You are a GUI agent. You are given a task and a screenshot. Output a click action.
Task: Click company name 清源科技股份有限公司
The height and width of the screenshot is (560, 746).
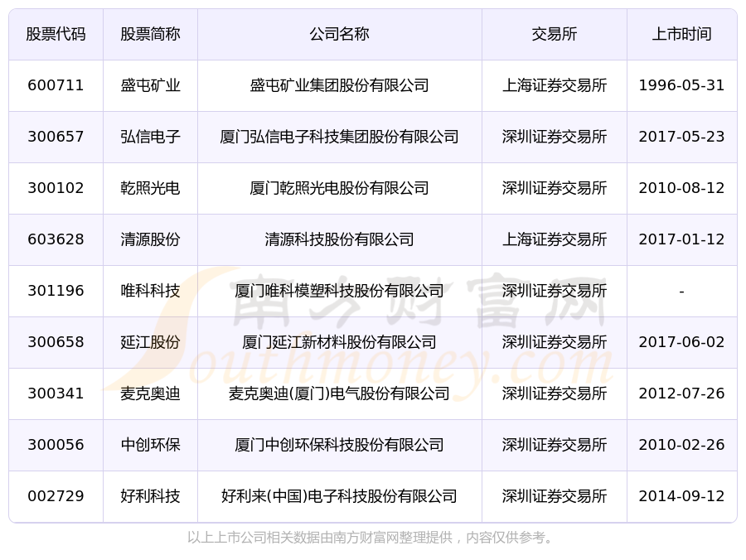[x=339, y=239]
